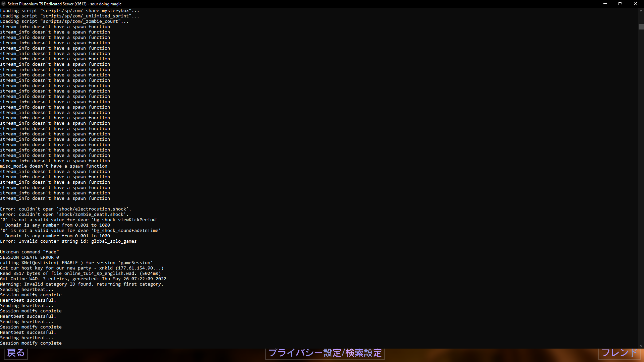The width and height of the screenshot is (644, 362).
Task: Click error line about 'shock/electrocution.shock'
Action: click(65, 209)
